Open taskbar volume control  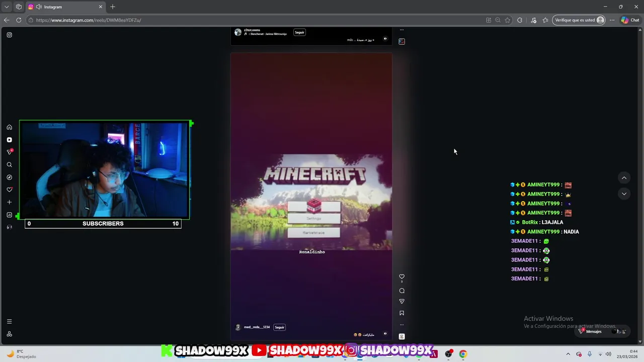coord(608,354)
